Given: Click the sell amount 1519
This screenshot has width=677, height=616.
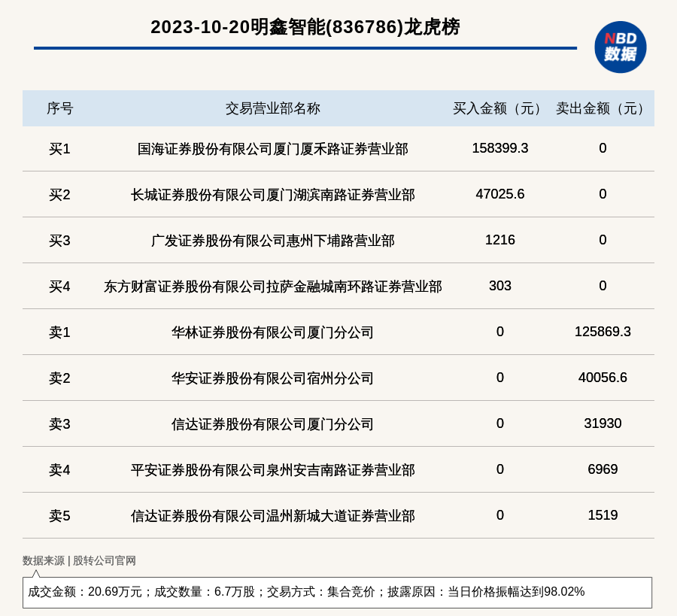Looking at the screenshot, I should 603,515.
